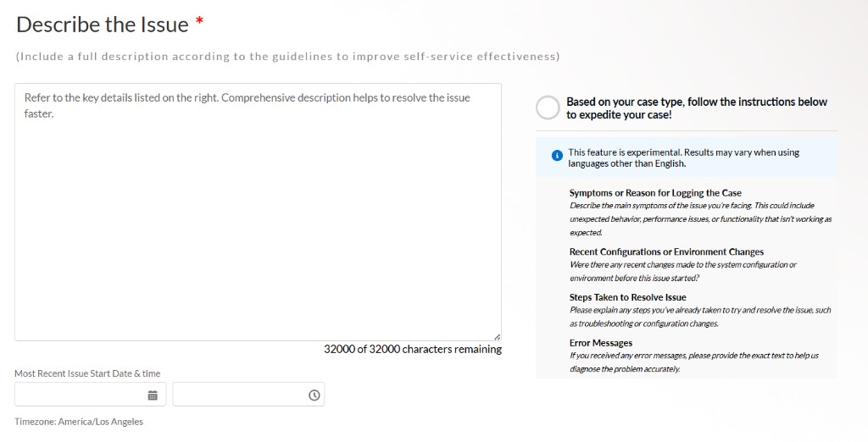
Task: Grab the textarea resize handle corner
Action: click(497, 336)
